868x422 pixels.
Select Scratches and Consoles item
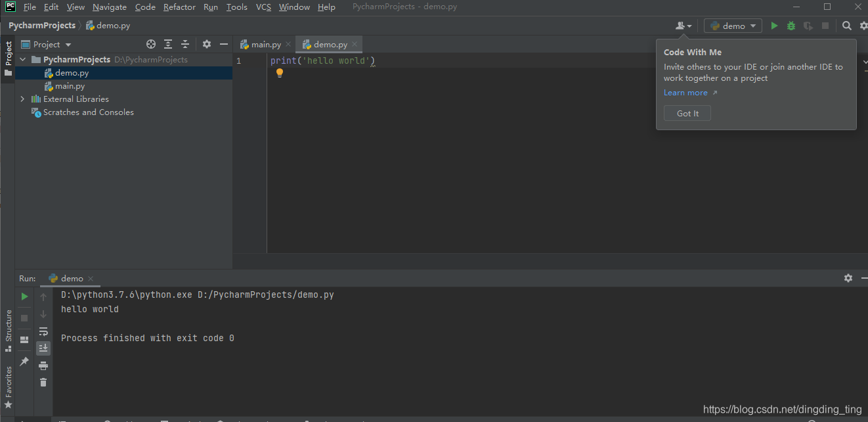(83, 112)
